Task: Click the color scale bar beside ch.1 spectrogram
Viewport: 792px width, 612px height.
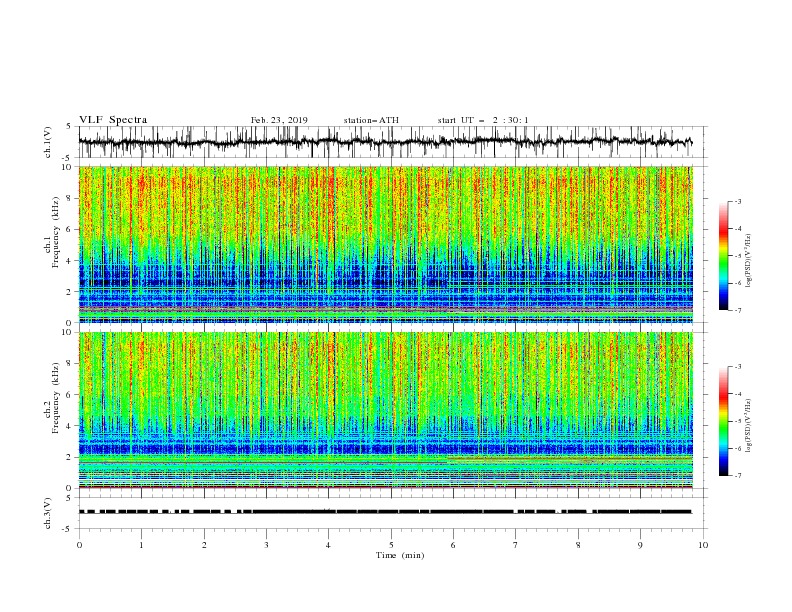Action: (724, 256)
